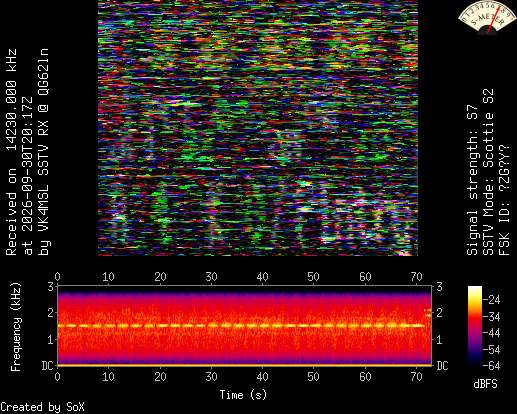The height and width of the screenshot is (414, 517).
Task: Click the right 'DC' frequency axis label
Action: (442, 366)
